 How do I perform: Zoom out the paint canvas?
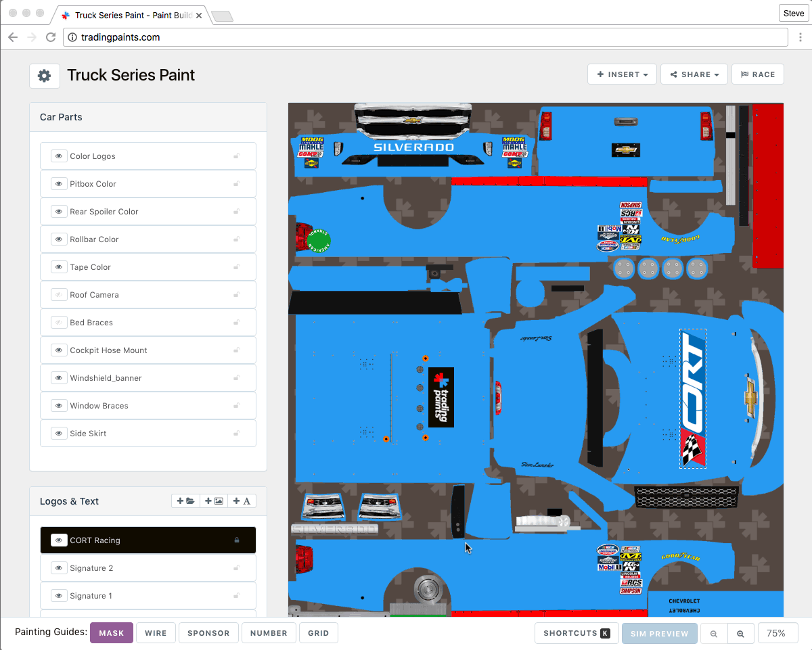[x=713, y=633]
